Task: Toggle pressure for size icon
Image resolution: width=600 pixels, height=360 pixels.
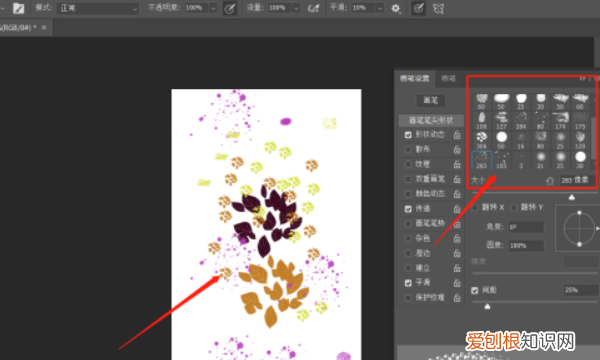Action: (x=418, y=8)
